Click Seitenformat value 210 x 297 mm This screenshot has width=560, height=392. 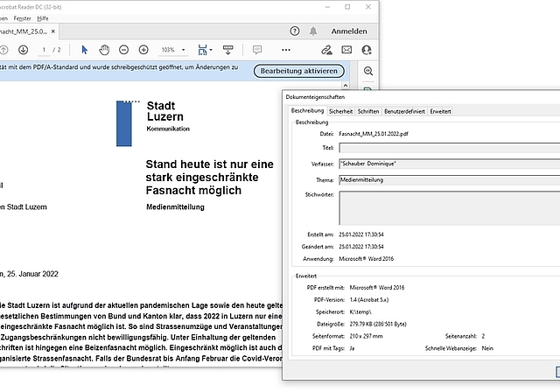tap(366, 336)
